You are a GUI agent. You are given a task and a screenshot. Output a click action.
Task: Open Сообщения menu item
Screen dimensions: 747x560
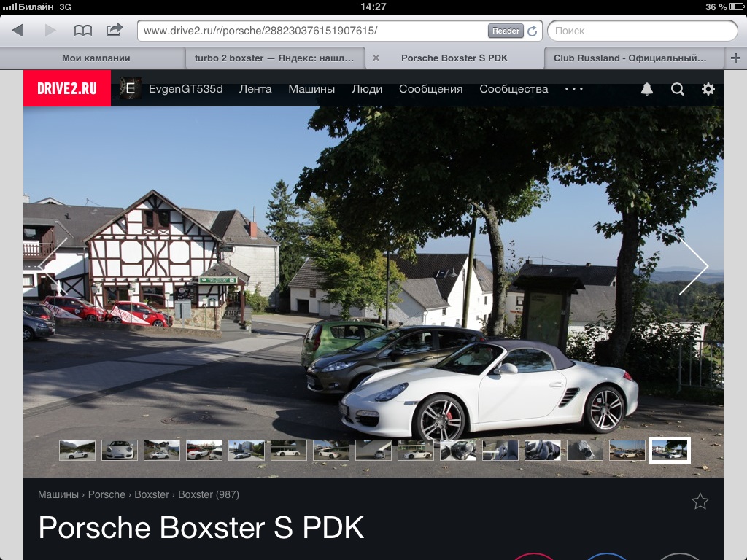point(430,89)
